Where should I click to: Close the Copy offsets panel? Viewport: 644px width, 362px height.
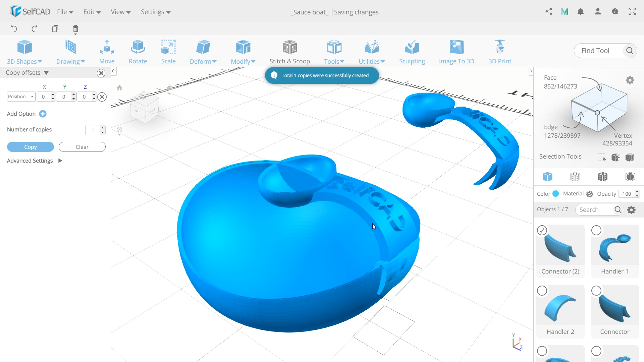101,73
